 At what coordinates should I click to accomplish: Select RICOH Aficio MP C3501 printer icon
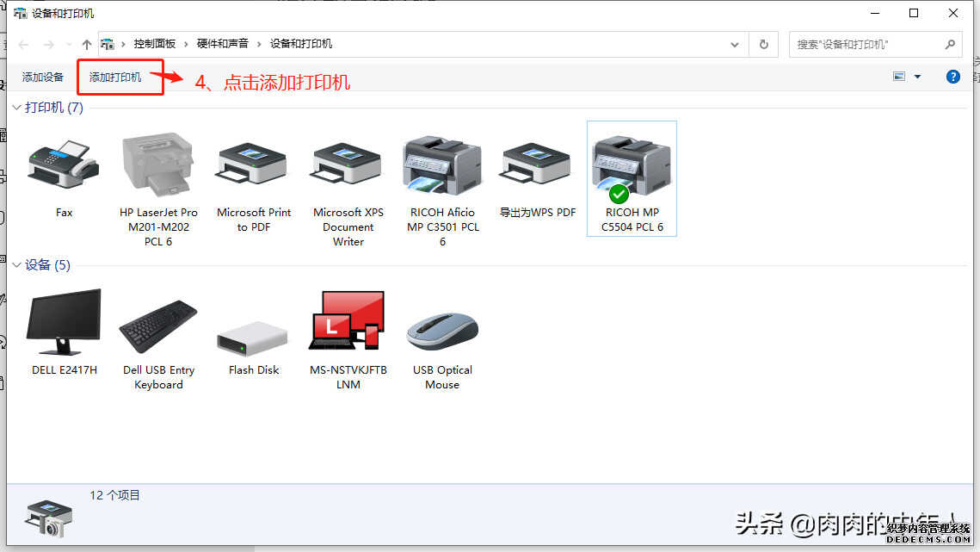(442, 164)
